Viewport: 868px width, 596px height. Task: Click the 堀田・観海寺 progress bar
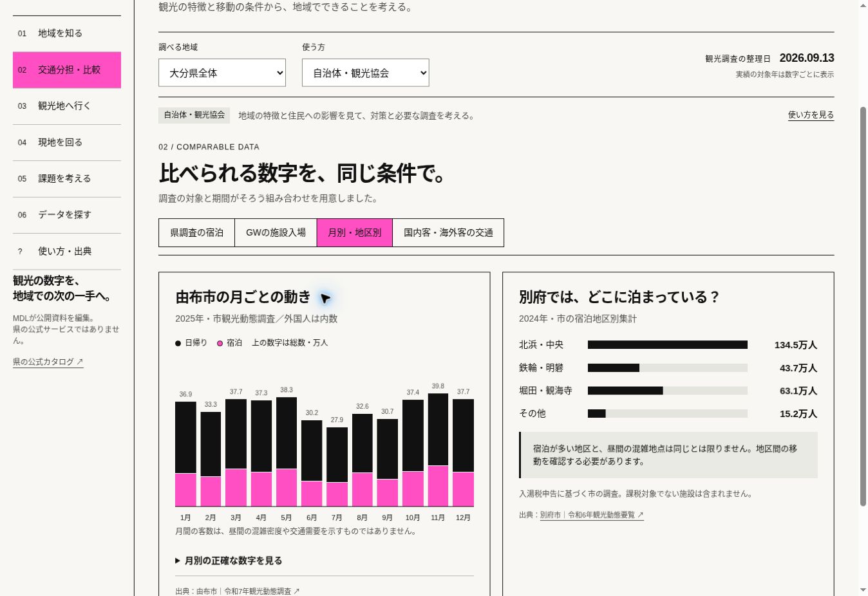click(668, 391)
